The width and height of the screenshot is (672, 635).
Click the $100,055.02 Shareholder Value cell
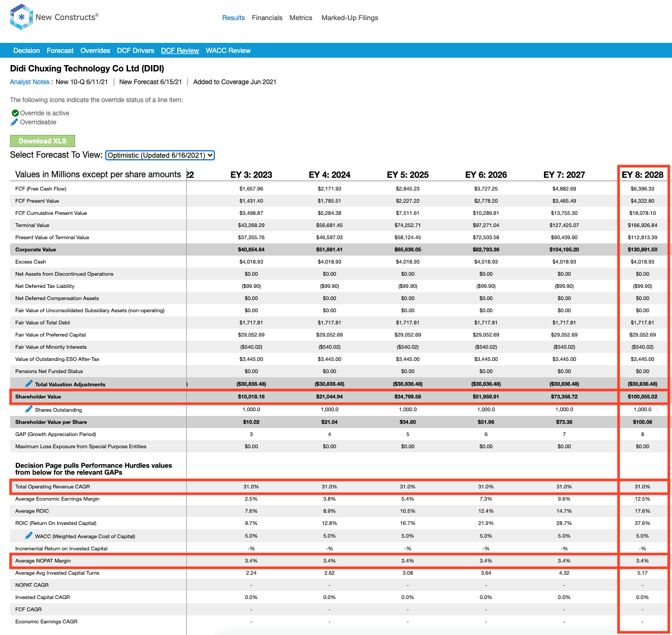coord(642,397)
